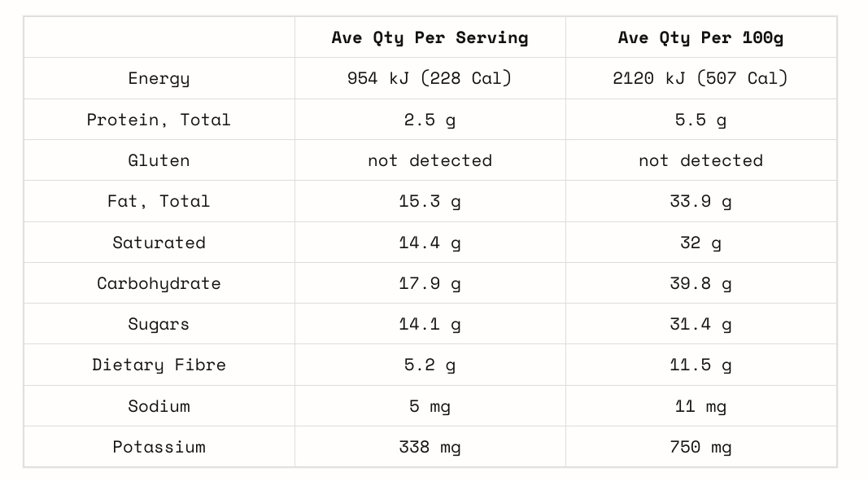Select the Energy row label

[x=159, y=78]
